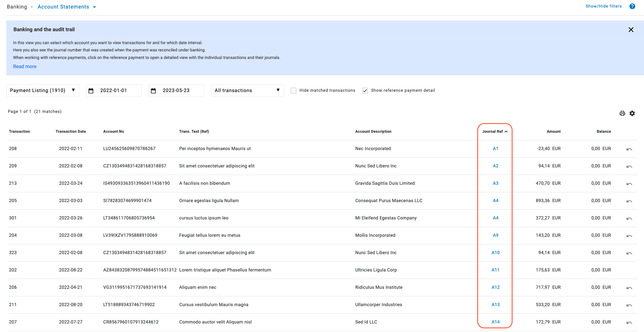Open journal reference A13
644x332 pixels.
pos(495,305)
